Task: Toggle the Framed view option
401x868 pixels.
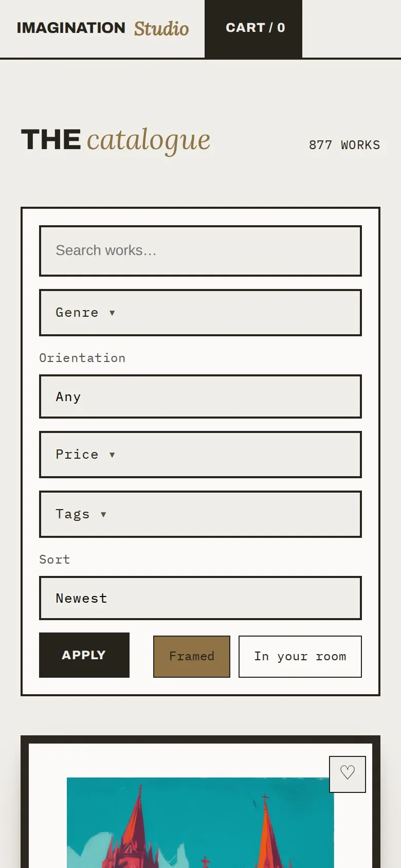Action: (192, 657)
